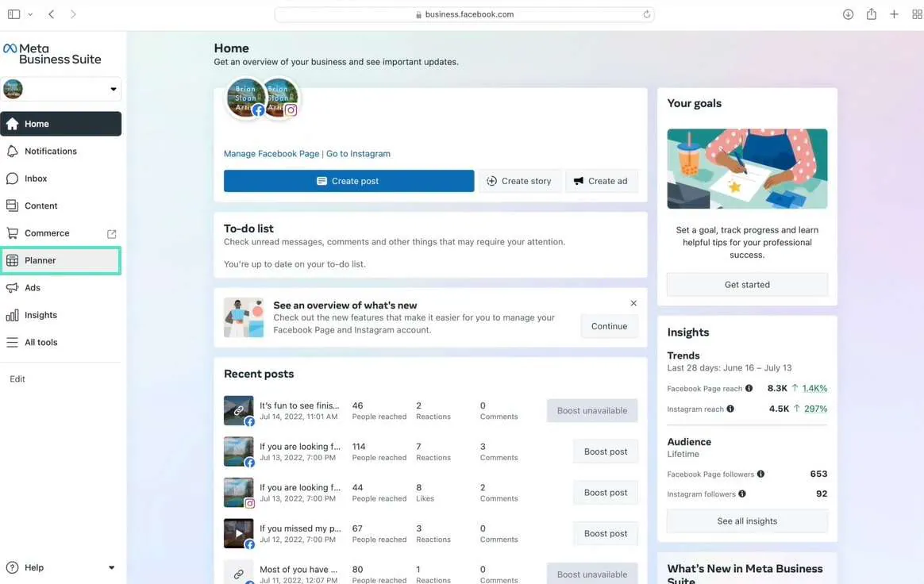This screenshot has width=924, height=584.
Task: Follow the Go to Instagram link
Action: 358,154
